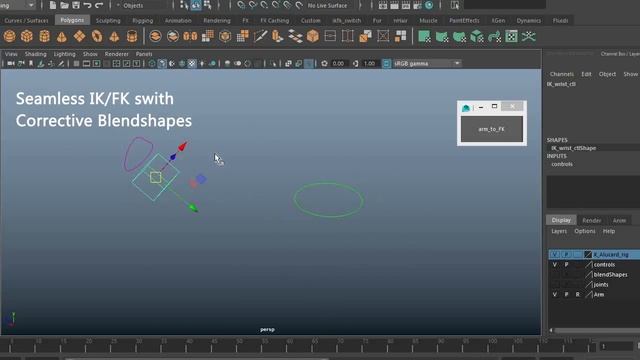Screen dimensions: 640x360
Task: Click the arm_to_FK button
Action: pos(491,129)
